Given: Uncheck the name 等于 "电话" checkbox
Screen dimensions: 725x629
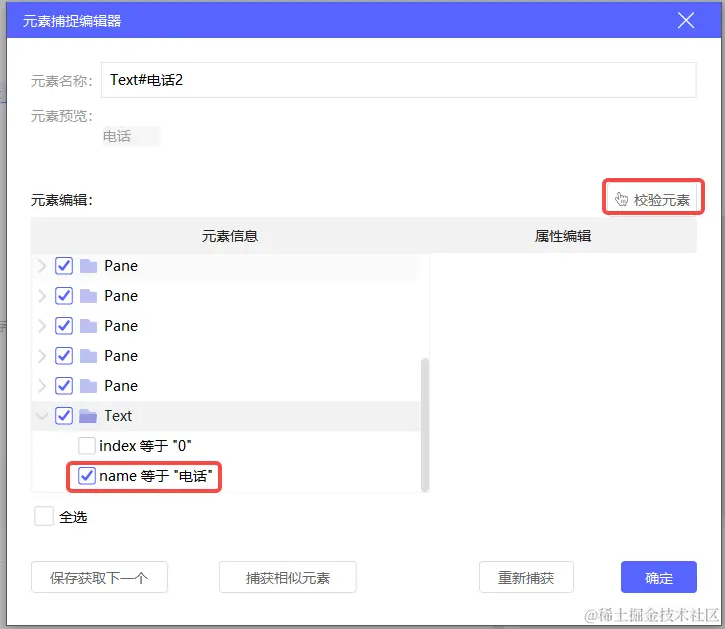Looking at the screenshot, I should coord(86,476).
